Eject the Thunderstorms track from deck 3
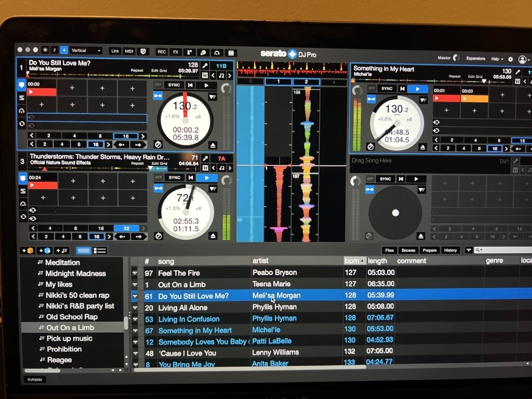Image resolution: width=532 pixels, height=399 pixels. click(x=213, y=236)
